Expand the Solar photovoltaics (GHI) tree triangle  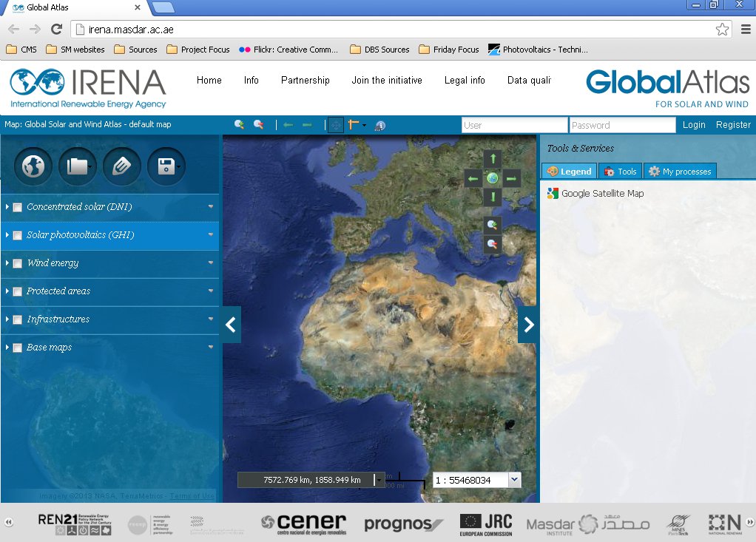click(x=7, y=234)
